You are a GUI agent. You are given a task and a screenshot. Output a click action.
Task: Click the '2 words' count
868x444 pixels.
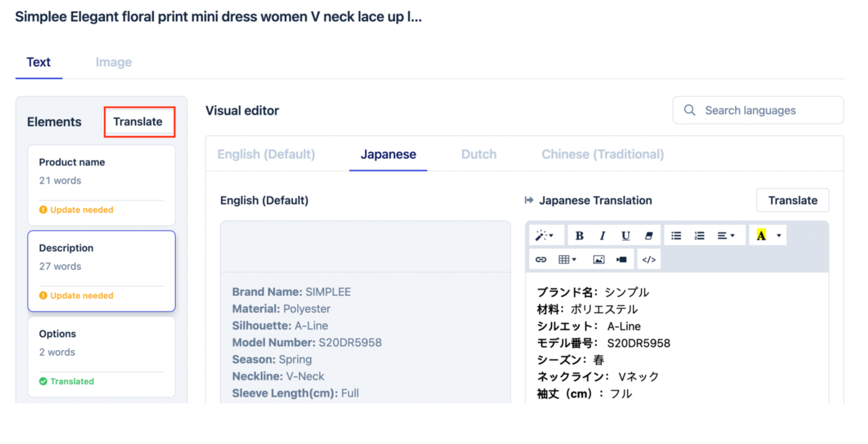[x=57, y=352]
